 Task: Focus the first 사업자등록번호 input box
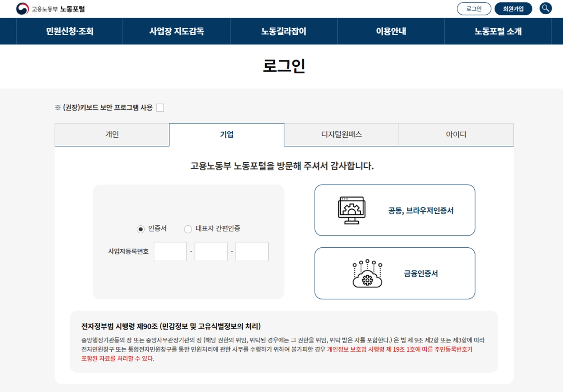[x=170, y=251]
